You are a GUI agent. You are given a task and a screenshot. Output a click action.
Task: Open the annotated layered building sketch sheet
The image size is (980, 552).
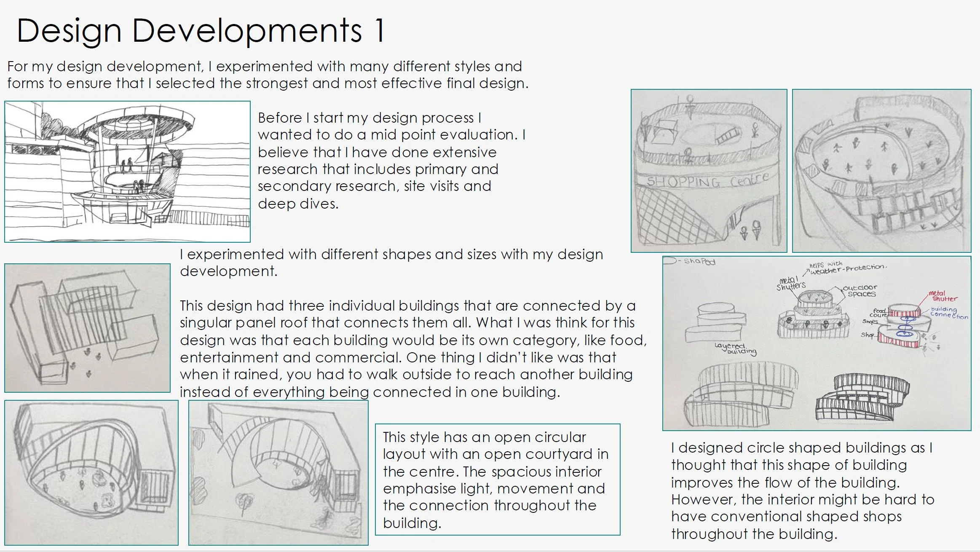pos(817,343)
